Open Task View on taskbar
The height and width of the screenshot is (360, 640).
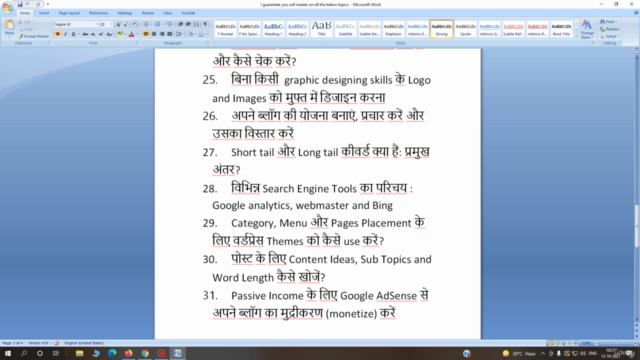56,353
